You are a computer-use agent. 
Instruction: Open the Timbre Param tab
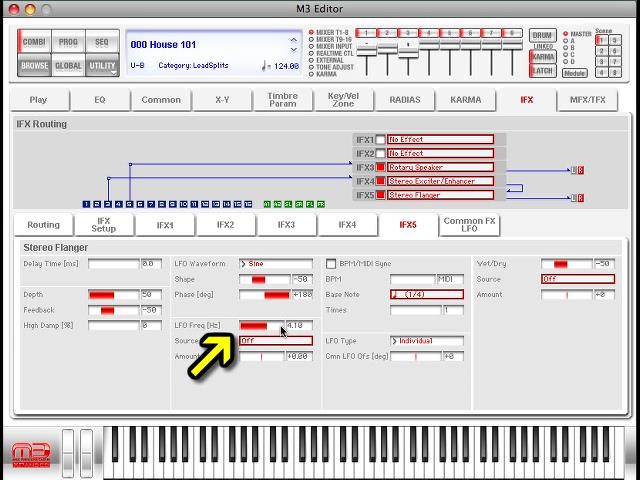tap(282, 100)
